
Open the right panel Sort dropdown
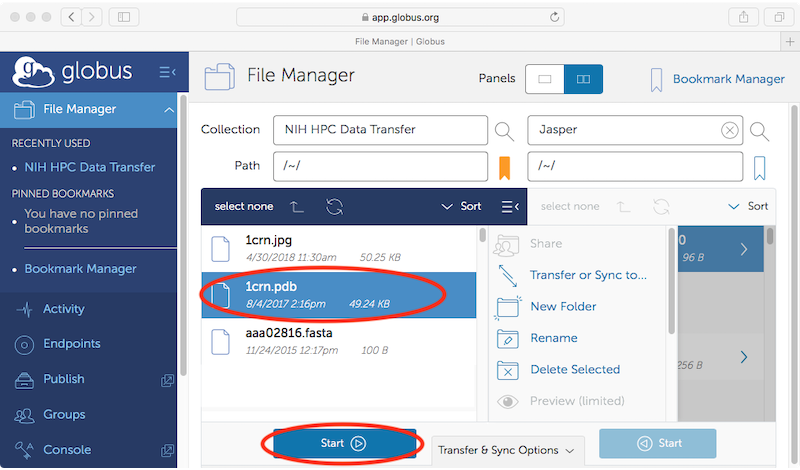coord(749,207)
